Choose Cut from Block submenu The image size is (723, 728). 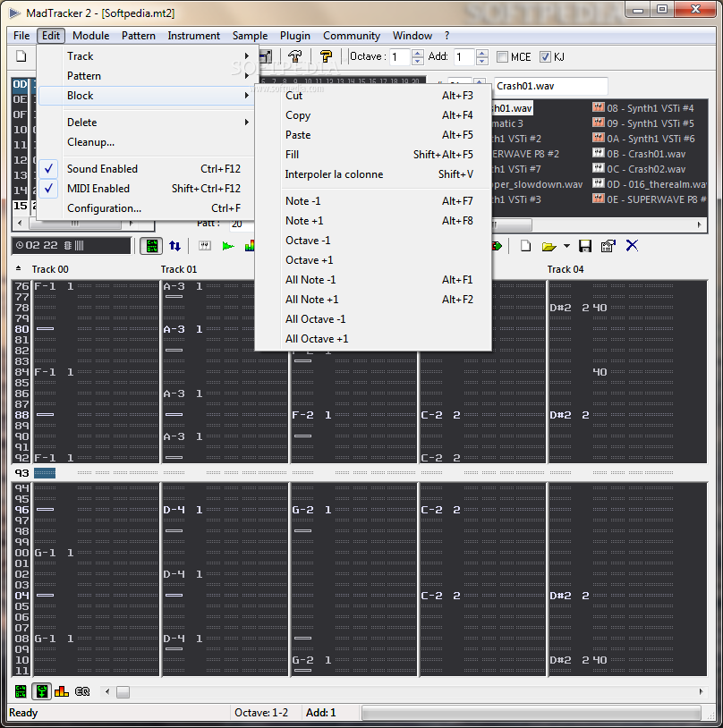click(373, 95)
